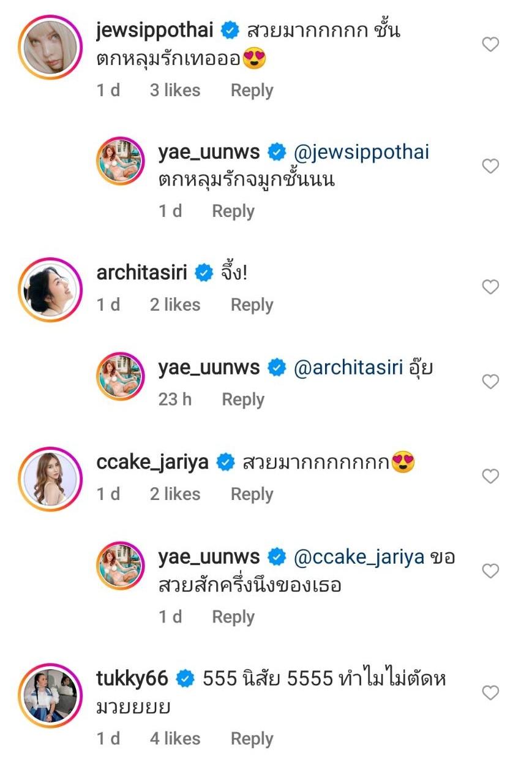Reply to jewsippothai's comment
This screenshot has height=769, width=532.
pyautogui.click(x=252, y=91)
